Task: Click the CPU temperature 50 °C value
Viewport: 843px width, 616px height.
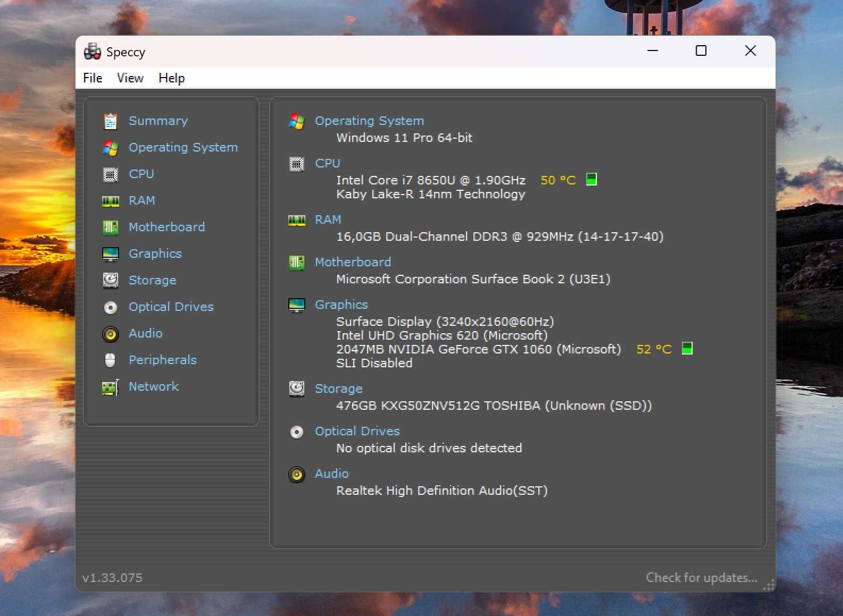Action: [x=558, y=181]
